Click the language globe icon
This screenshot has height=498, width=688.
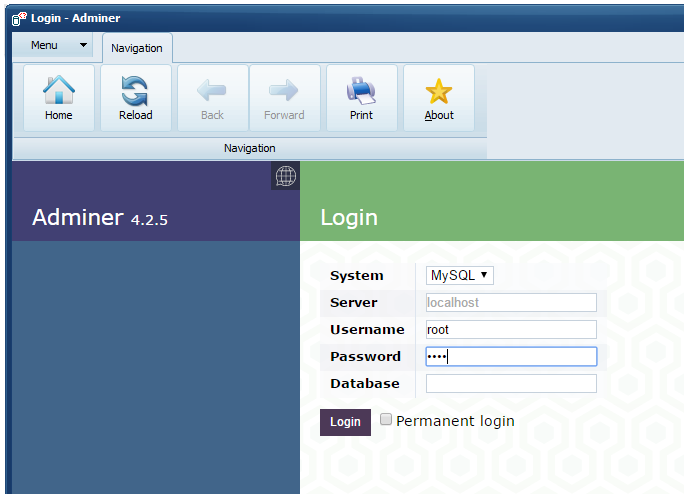coord(286,176)
